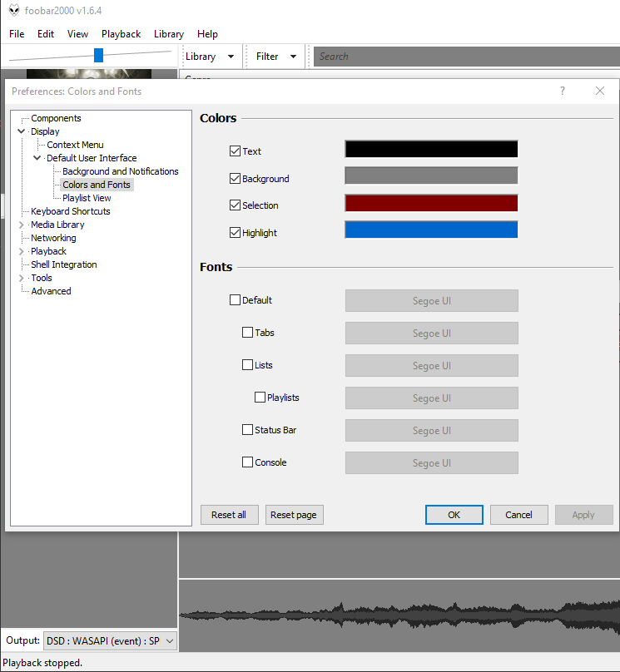The height and width of the screenshot is (672, 620).
Task: Open the View menu
Action: tap(77, 34)
